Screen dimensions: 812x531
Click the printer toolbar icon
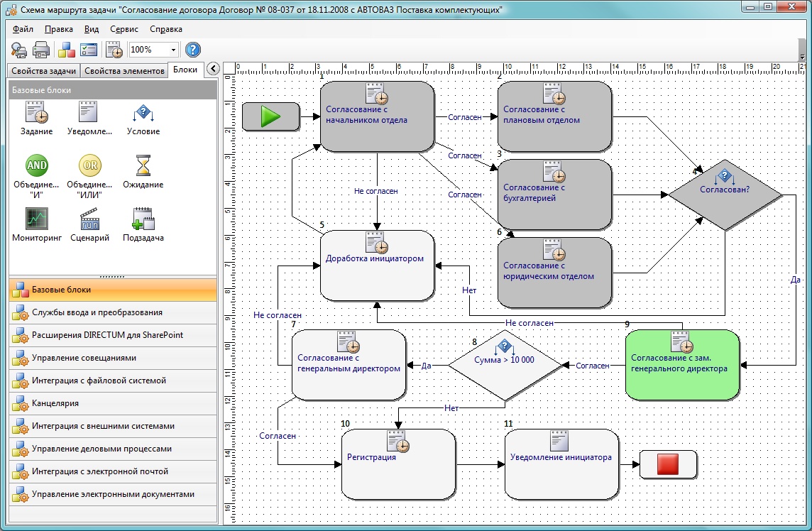tap(41, 50)
